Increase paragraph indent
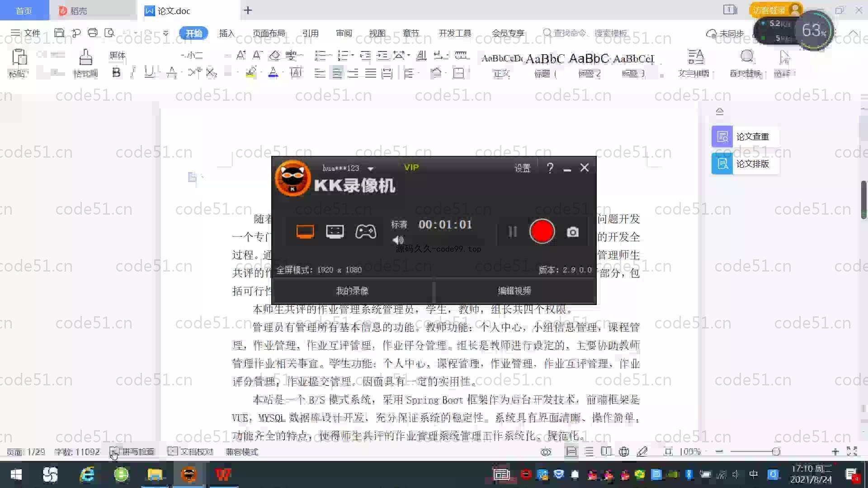868x488 pixels. click(x=382, y=56)
